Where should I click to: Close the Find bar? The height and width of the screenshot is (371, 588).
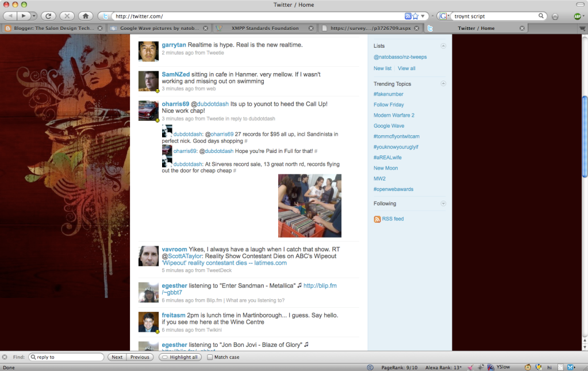coord(5,357)
